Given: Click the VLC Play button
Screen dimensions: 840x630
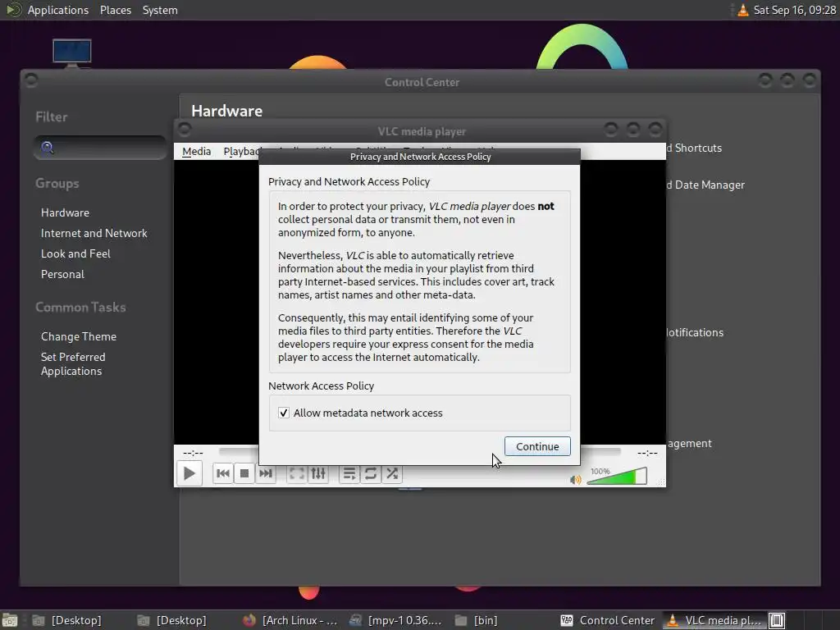Looking at the screenshot, I should click(x=189, y=473).
